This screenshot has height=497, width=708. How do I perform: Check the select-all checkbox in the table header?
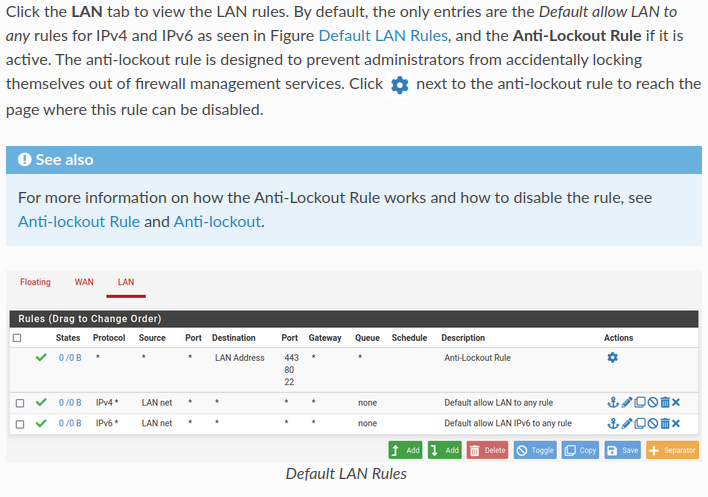pyautogui.click(x=17, y=338)
